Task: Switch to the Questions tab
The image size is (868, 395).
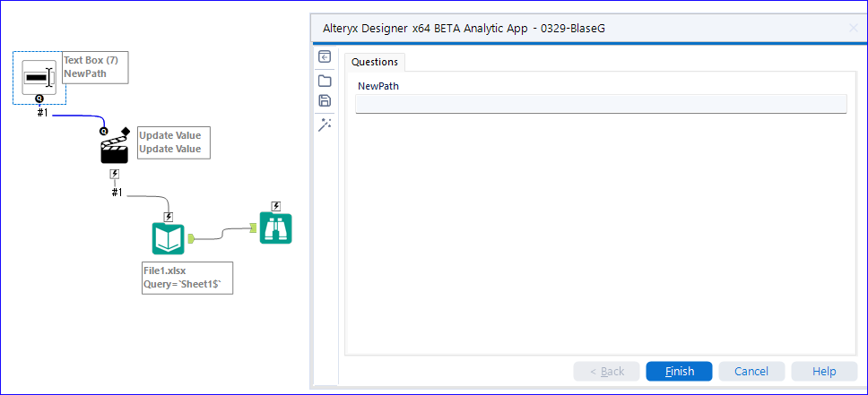Action: (375, 62)
